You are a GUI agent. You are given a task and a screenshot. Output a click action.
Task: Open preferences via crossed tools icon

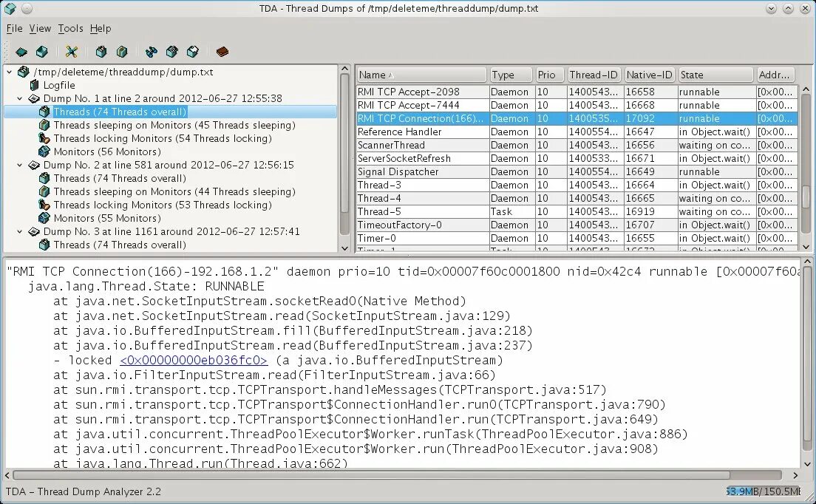click(x=71, y=52)
